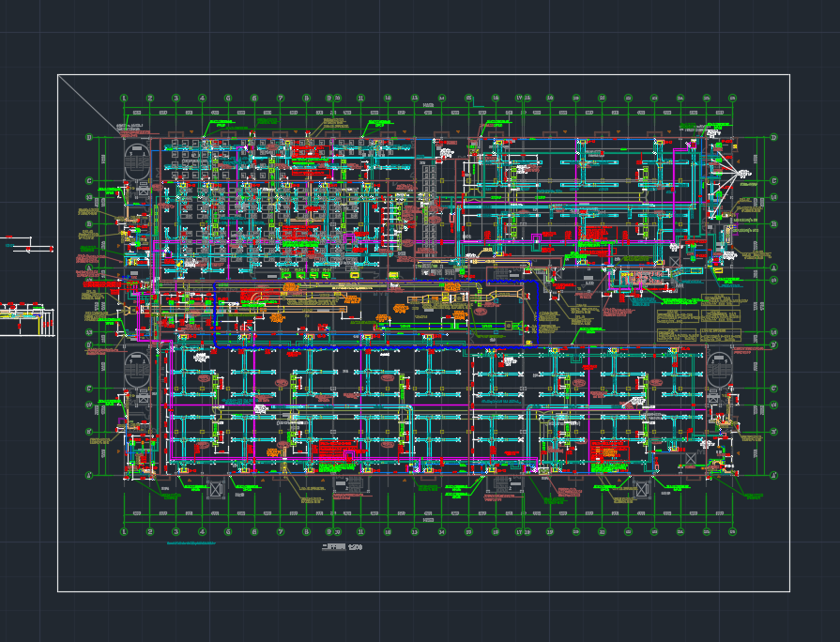Click the last grid bubble on the top axis
The image size is (840, 642).
coord(732,98)
